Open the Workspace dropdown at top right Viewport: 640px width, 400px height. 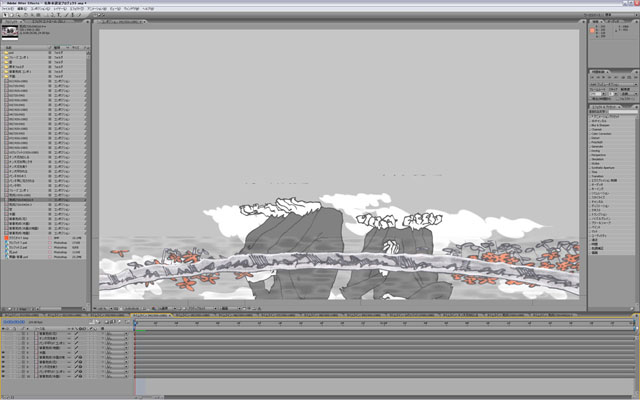coord(621,15)
